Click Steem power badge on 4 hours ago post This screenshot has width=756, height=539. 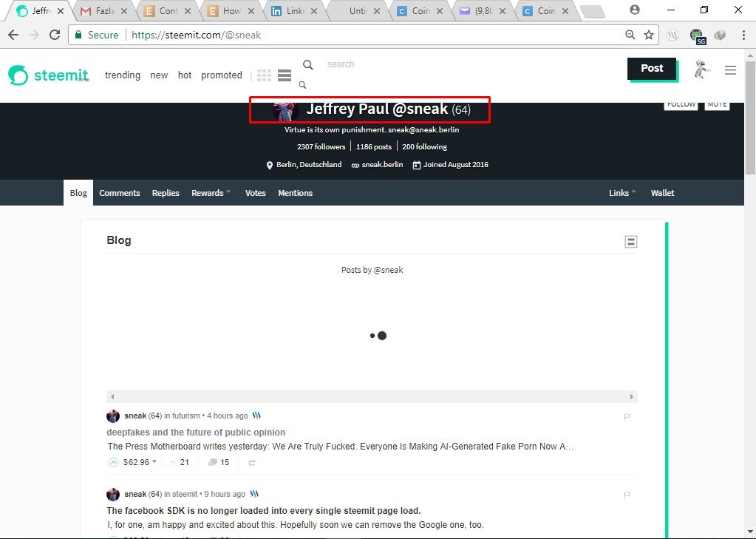256,416
